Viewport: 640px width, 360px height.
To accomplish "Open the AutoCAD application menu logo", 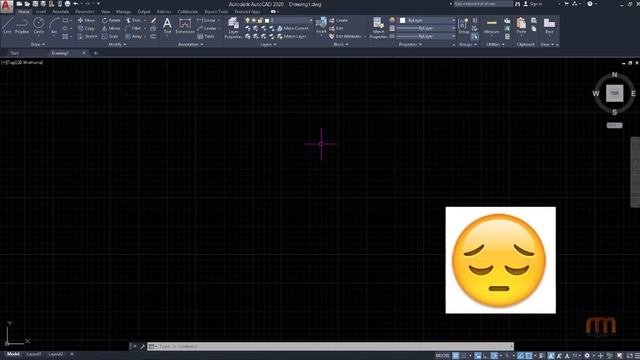I will pos(6,7).
